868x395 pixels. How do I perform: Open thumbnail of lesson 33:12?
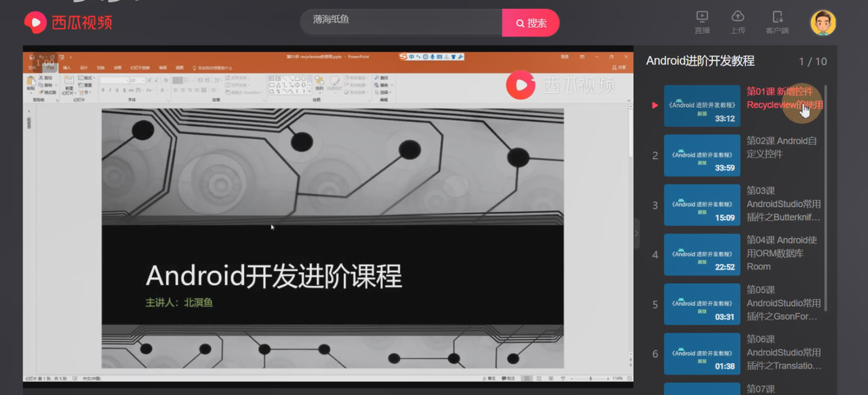click(702, 106)
